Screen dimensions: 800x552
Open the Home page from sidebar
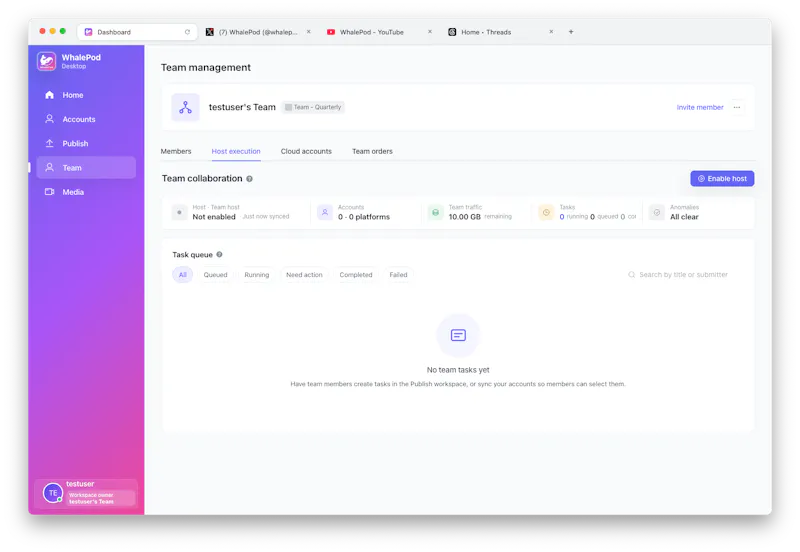(86, 95)
